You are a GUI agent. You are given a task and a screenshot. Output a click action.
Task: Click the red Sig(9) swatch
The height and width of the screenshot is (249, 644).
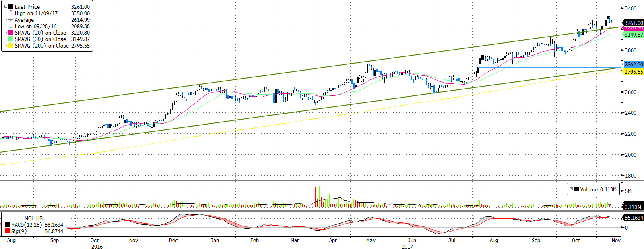click(7, 231)
